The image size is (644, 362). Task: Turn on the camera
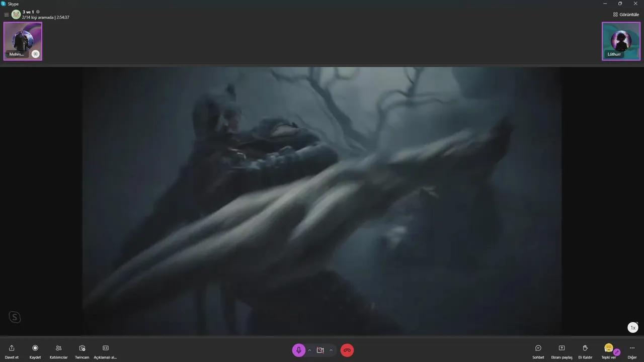[x=320, y=350]
